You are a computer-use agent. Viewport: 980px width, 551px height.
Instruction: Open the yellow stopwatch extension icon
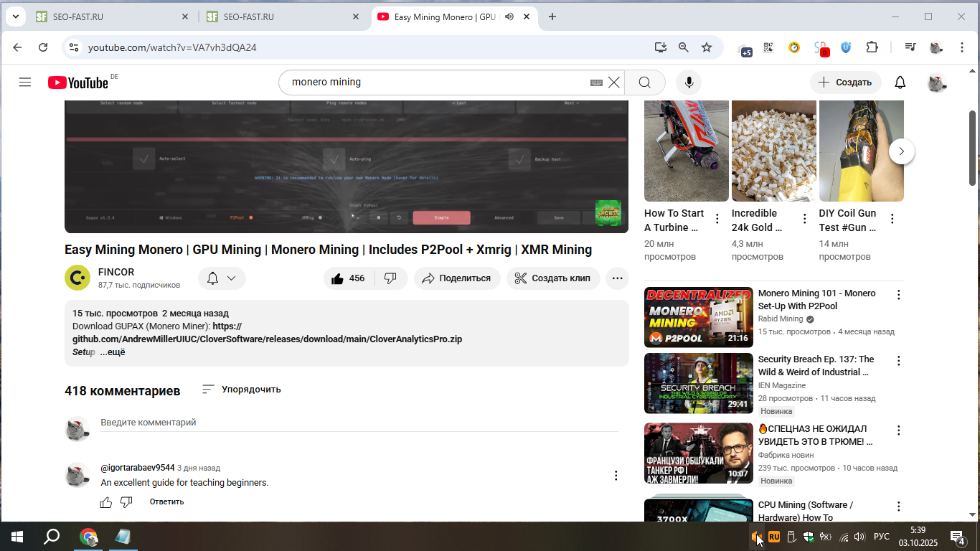(794, 47)
